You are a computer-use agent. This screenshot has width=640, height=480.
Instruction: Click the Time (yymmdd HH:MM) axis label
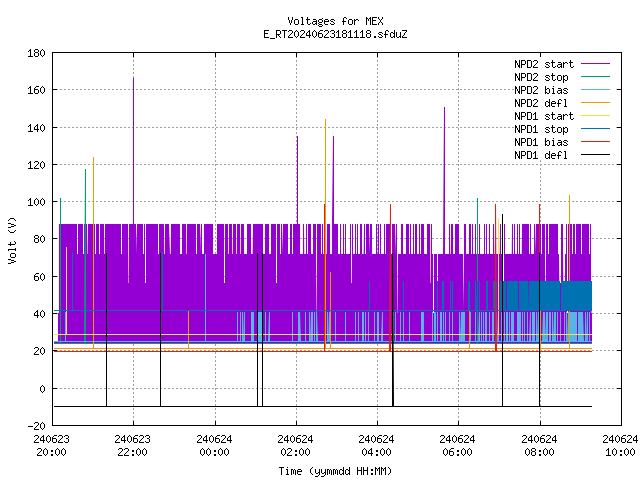(335, 471)
